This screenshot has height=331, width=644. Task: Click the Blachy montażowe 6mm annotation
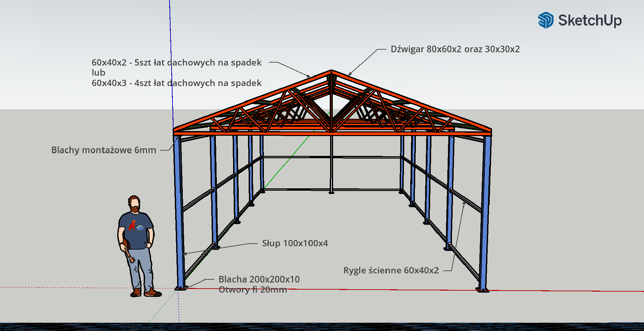click(x=104, y=150)
